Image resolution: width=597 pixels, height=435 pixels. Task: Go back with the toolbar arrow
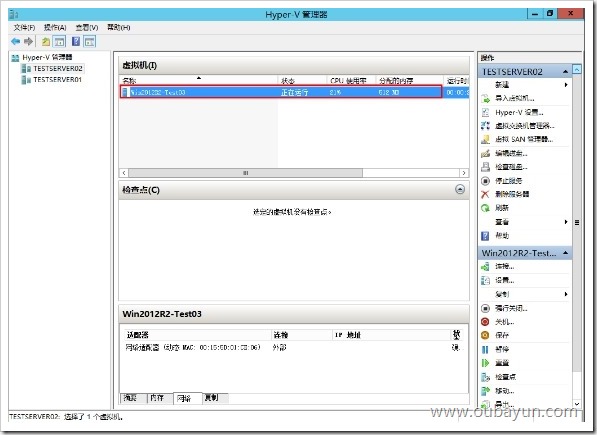point(16,41)
